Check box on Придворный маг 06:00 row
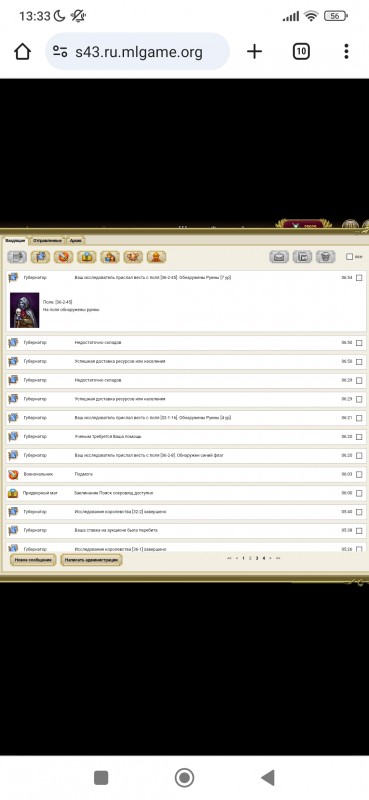 [359, 493]
